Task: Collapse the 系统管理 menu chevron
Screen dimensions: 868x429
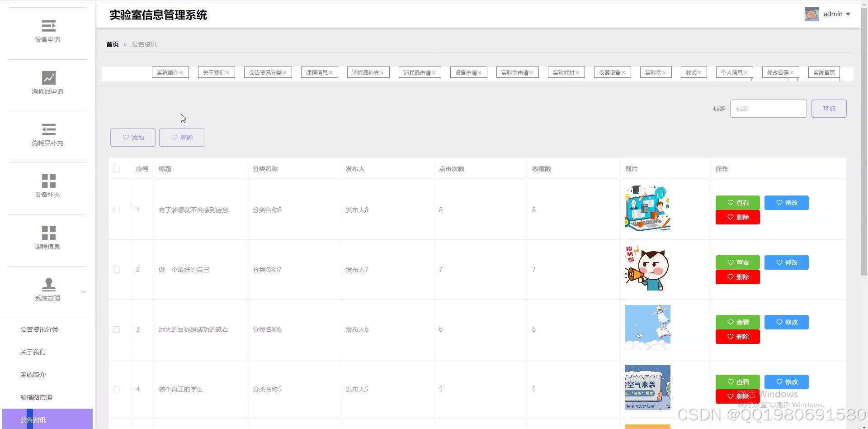Action: (83, 292)
